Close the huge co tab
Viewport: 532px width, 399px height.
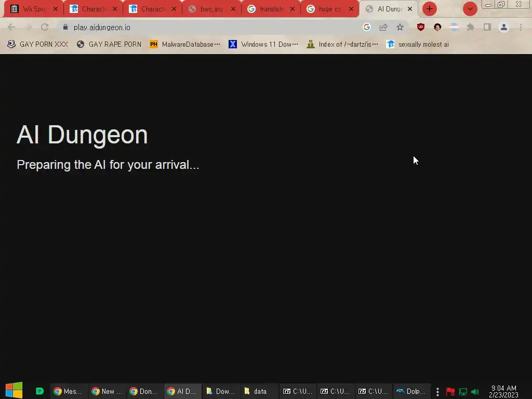[352, 9]
